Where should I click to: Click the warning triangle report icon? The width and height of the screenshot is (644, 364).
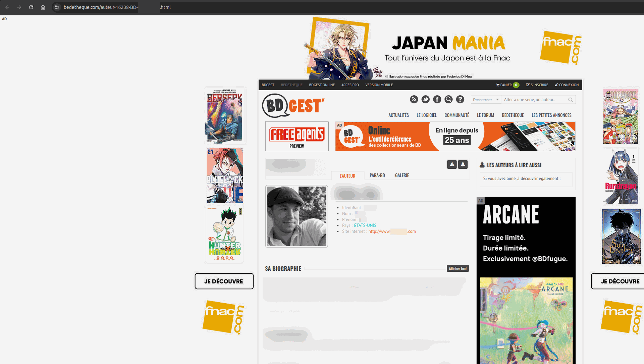[x=452, y=164]
